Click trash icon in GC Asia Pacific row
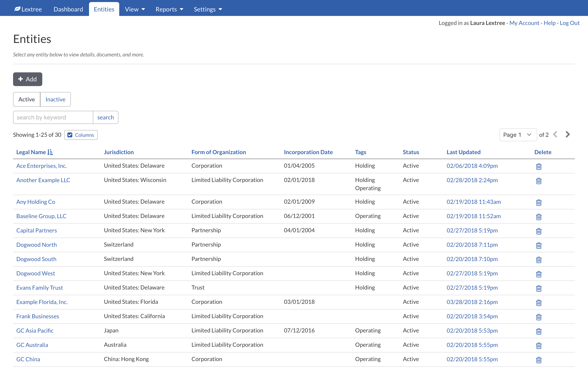Screen dimensions: 588x368 point(539,331)
